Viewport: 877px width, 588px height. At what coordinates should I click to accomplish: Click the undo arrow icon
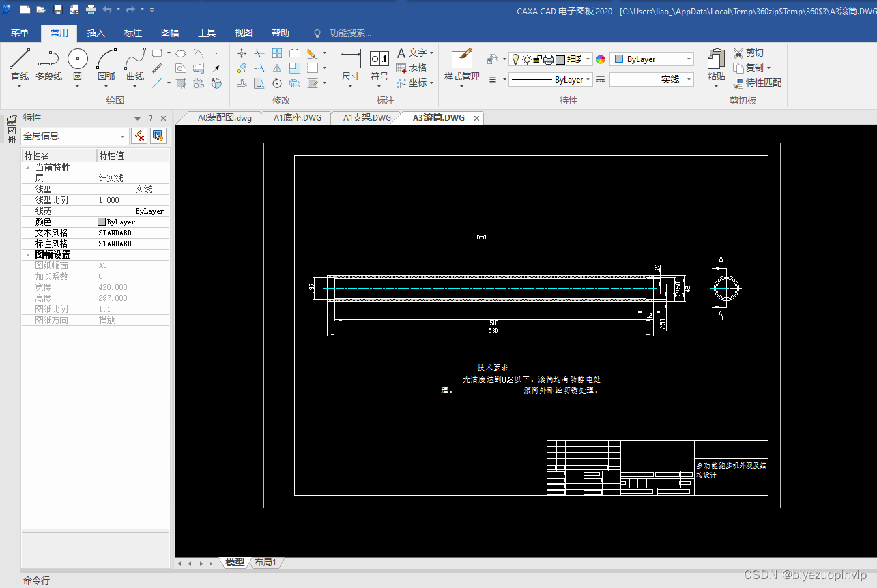(x=108, y=10)
